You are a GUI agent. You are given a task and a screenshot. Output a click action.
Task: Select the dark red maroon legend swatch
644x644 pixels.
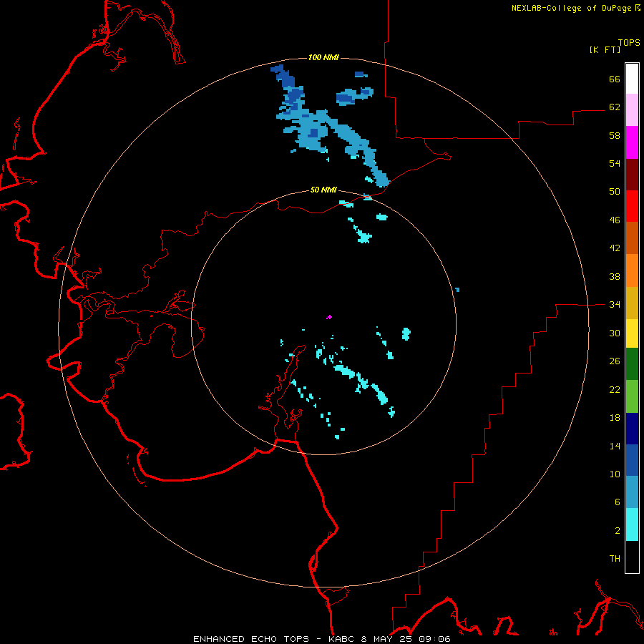(x=632, y=174)
